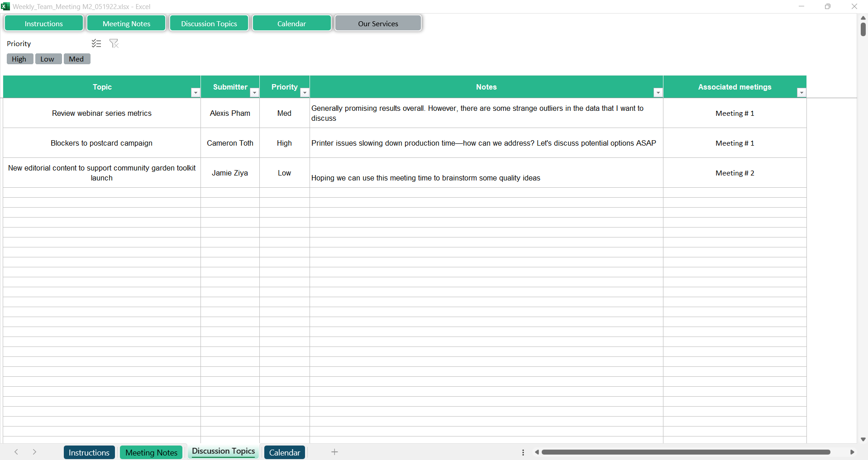
Task: Click the green Instructions navigation button
Action: point(44,24)
